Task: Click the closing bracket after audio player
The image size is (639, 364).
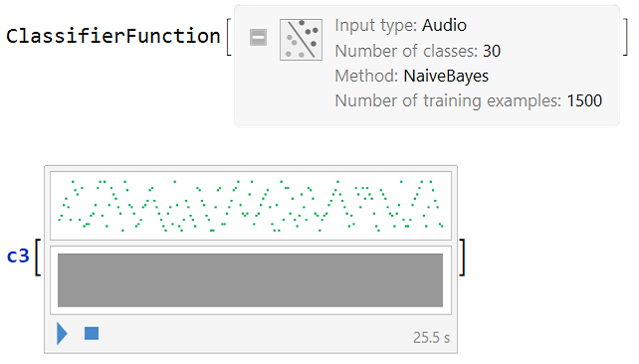Action: click(x=462, y=258)
